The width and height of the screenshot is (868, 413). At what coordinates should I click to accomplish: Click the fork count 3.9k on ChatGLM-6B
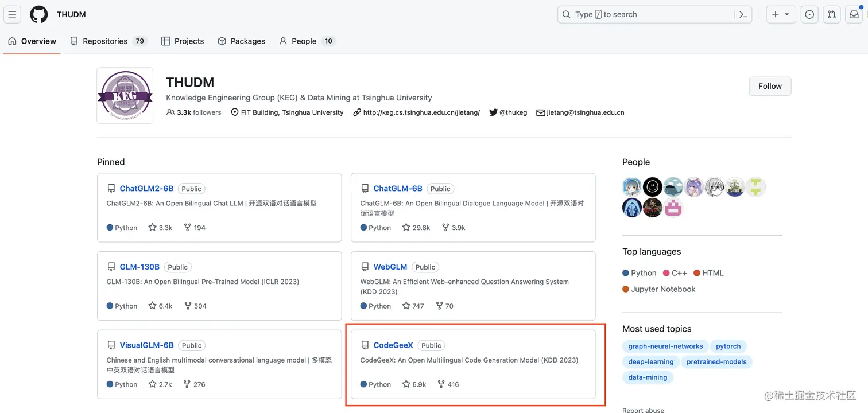(454, 228)
